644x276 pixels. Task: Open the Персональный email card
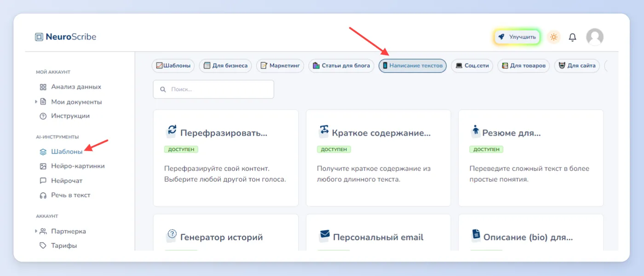tap(378, 233)
